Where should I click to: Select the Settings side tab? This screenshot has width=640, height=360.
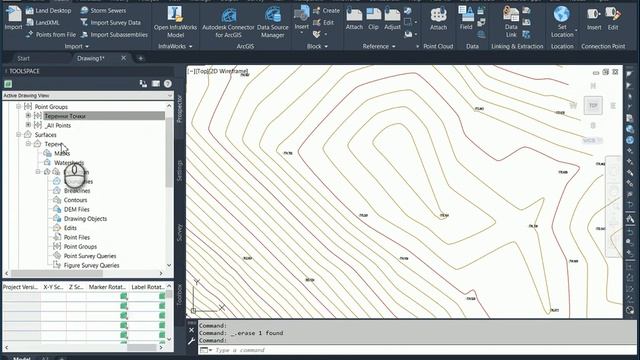[179, 170]
